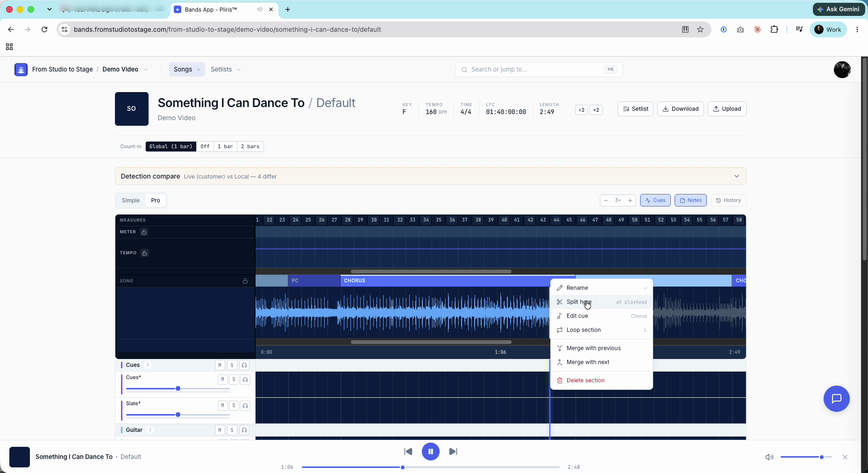868x473 pixels.
Task: Choose Edit cue from context menu
Action: click(602, 316)
